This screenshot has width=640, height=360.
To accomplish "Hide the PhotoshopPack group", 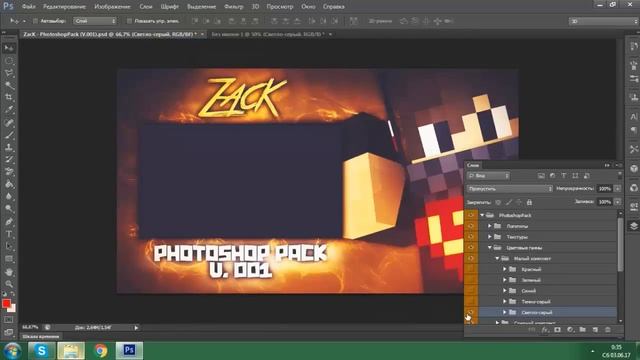I will coord(471,215).
